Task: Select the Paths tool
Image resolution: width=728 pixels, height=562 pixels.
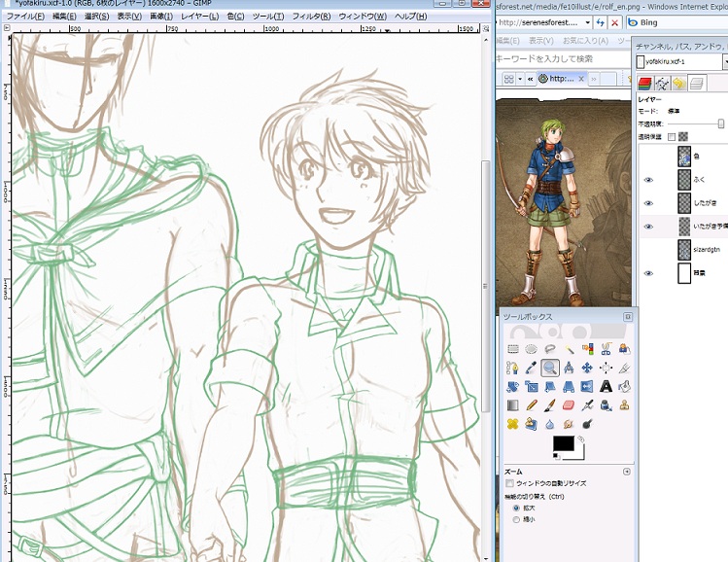Action: (512, 368)
